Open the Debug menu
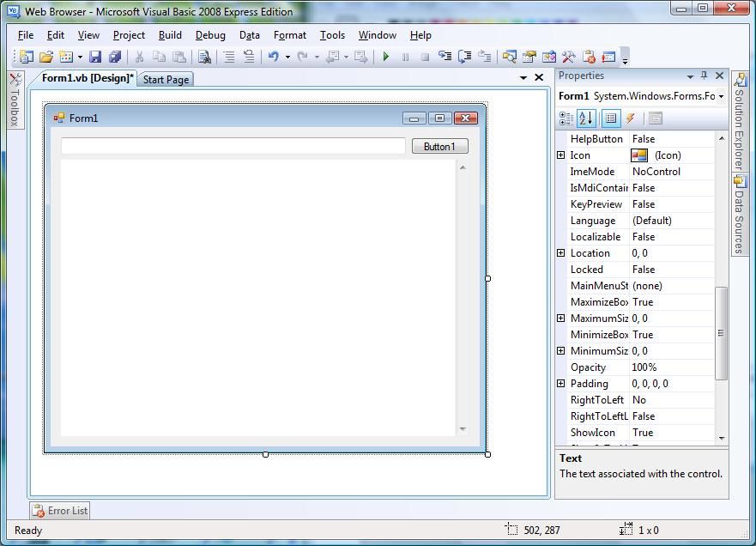The height and width of the screenshot is (546, 756). (210, 35)
